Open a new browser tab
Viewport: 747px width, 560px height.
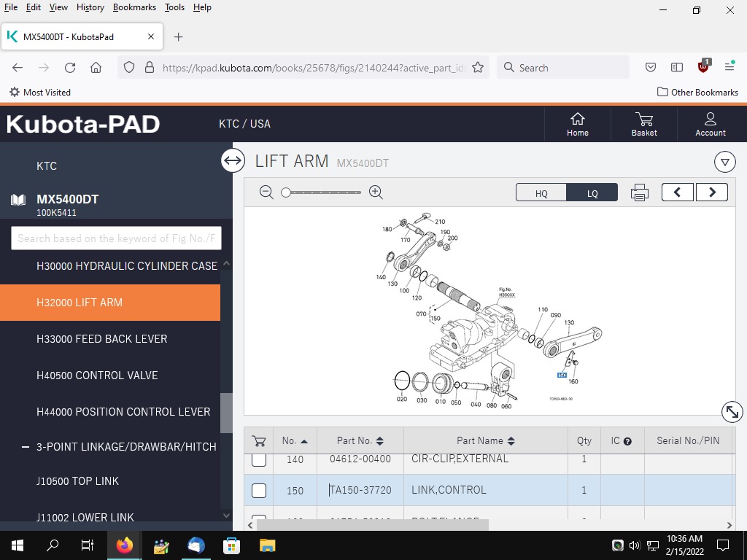(178, 36)
